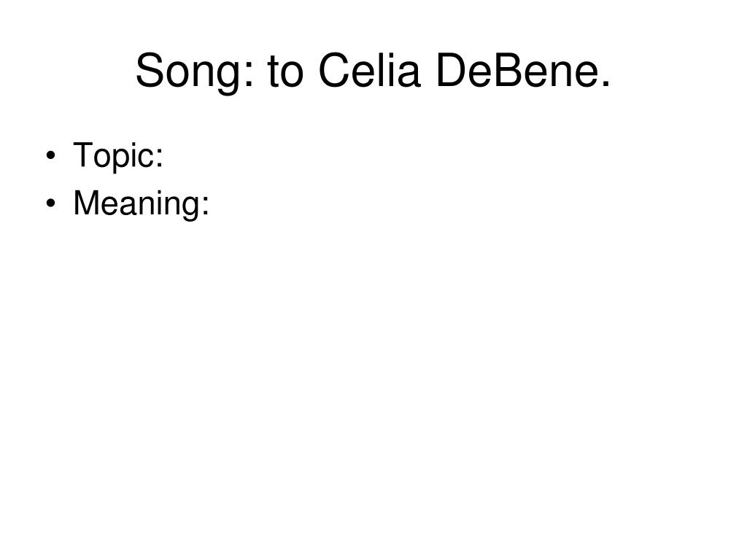Select the word "Celia" in the title
747x560 pixels.
370,70
